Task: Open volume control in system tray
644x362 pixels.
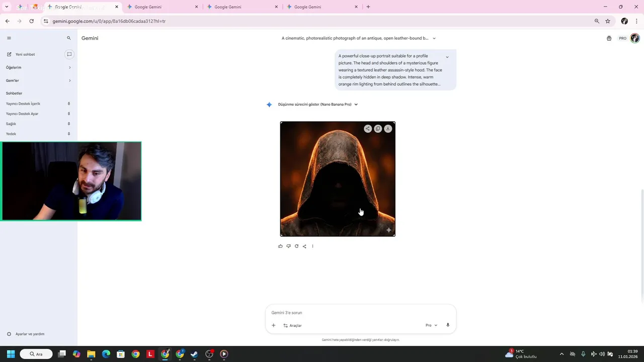Action: 602,354
